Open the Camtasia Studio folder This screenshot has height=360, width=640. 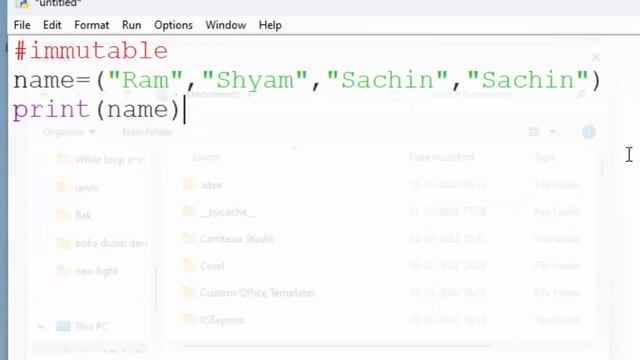[x=229, y=239]
